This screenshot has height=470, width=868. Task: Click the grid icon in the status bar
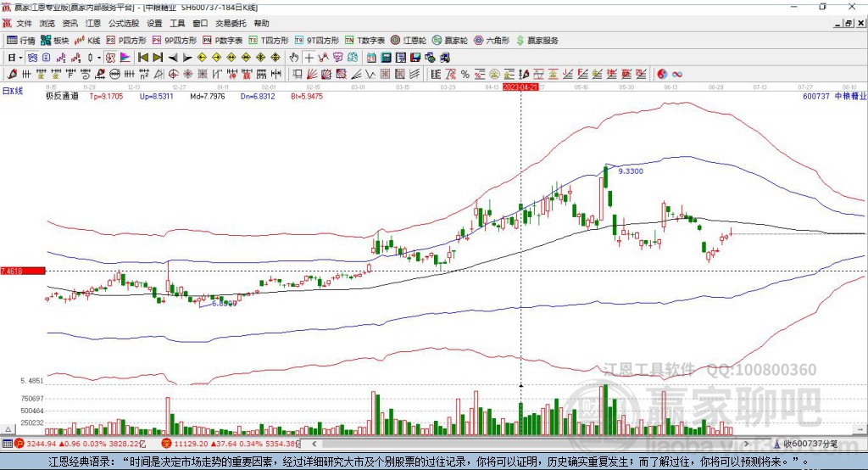7,444
